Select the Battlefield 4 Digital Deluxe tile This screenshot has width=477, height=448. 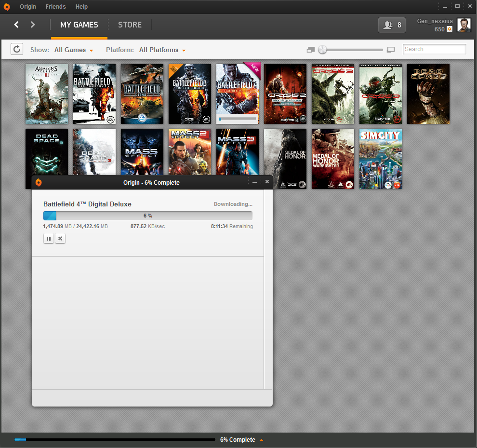click(x=238, y=94)
